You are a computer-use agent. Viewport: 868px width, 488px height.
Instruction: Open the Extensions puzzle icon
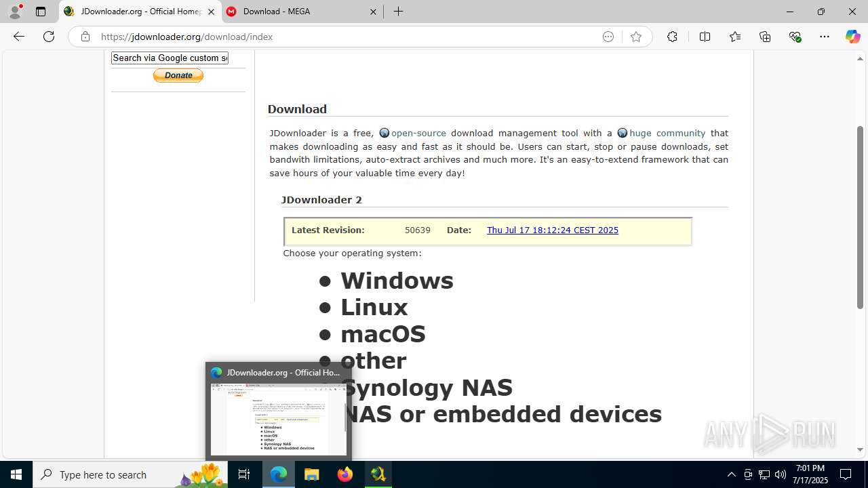672,37
